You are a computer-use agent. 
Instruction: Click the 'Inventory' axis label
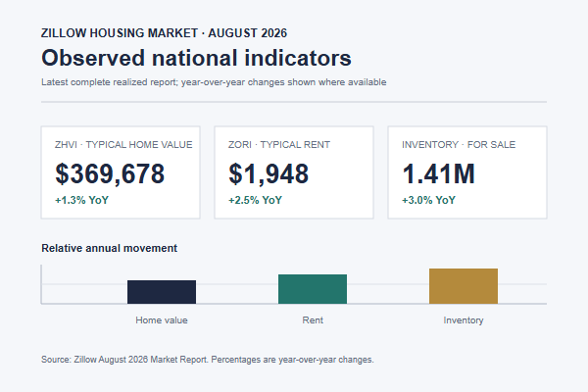(464, 320)
